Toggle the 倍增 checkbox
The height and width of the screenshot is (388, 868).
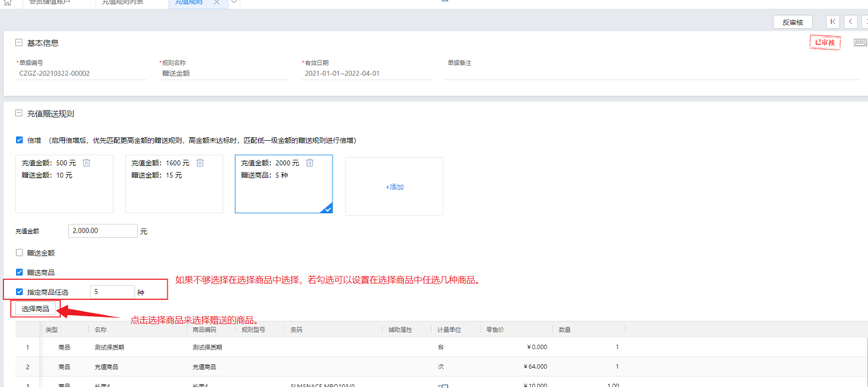coord(20,140)
